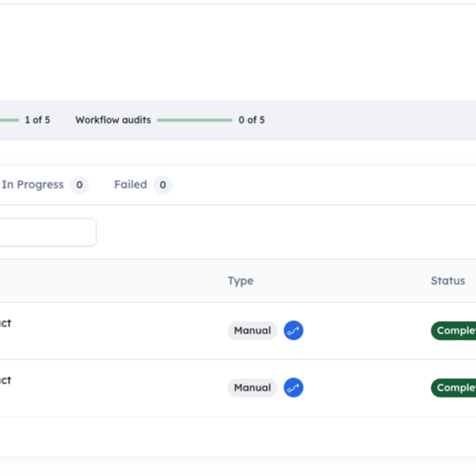Open the Failed tab
Viewport: 476px width, 476px height.
pos(143,185)
